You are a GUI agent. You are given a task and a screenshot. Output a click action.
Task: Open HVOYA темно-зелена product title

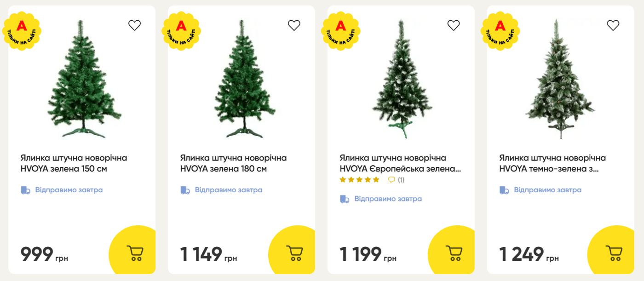click(553, 163)
